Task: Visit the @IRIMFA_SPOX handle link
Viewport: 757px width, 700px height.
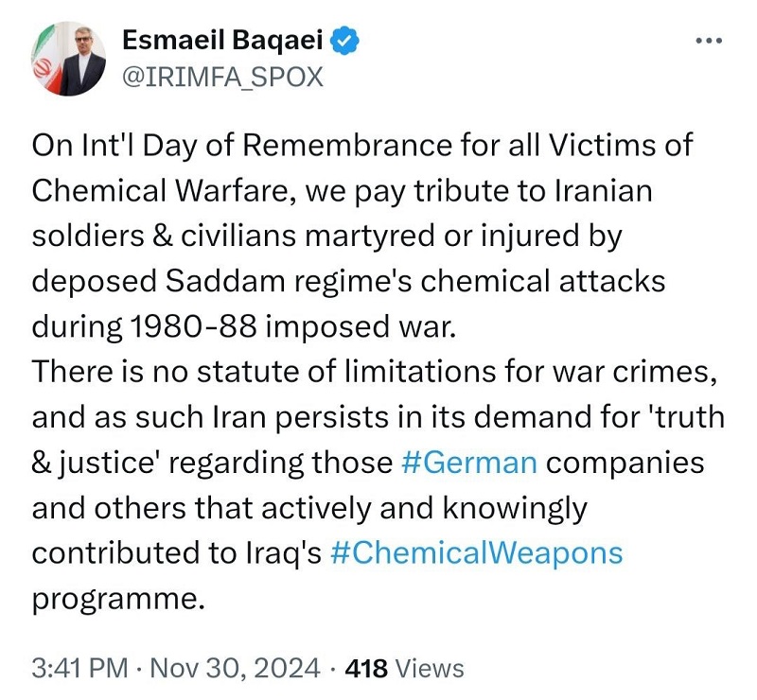Action: (222, 77)
